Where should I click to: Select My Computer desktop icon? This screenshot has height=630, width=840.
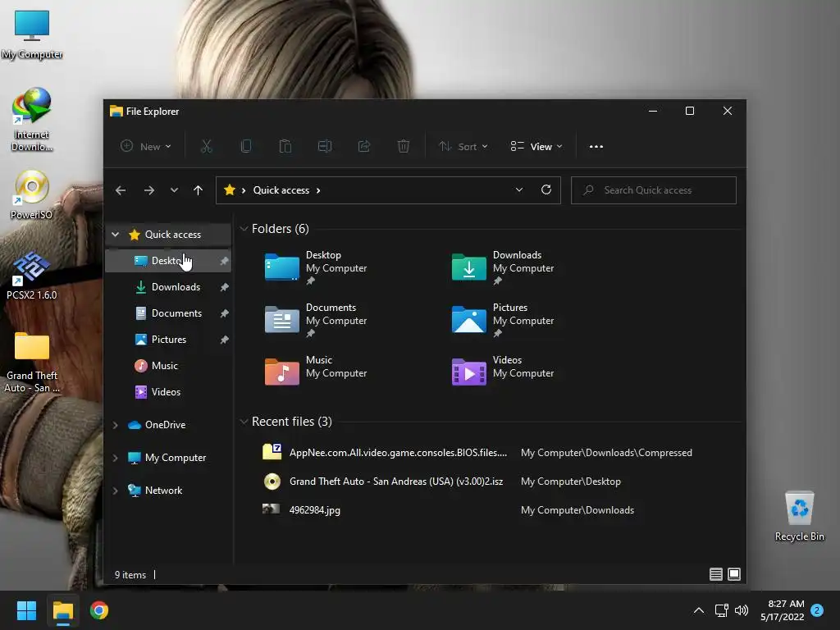32,34
